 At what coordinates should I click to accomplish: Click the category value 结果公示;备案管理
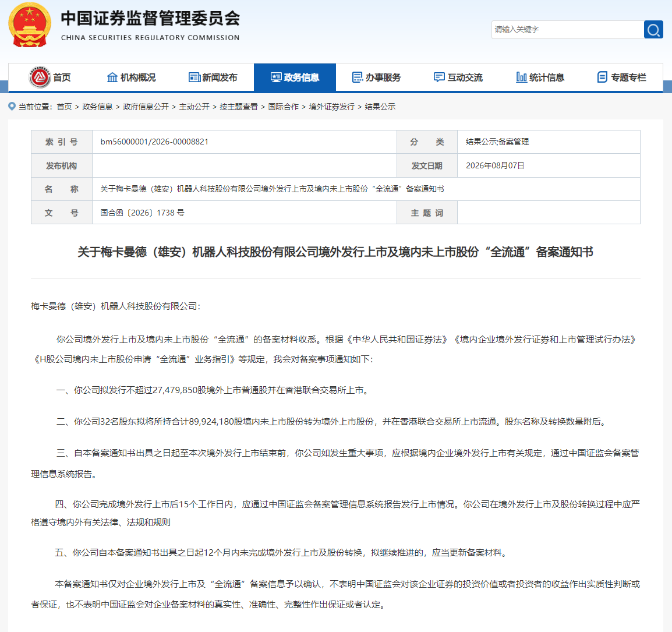(497, 142)
